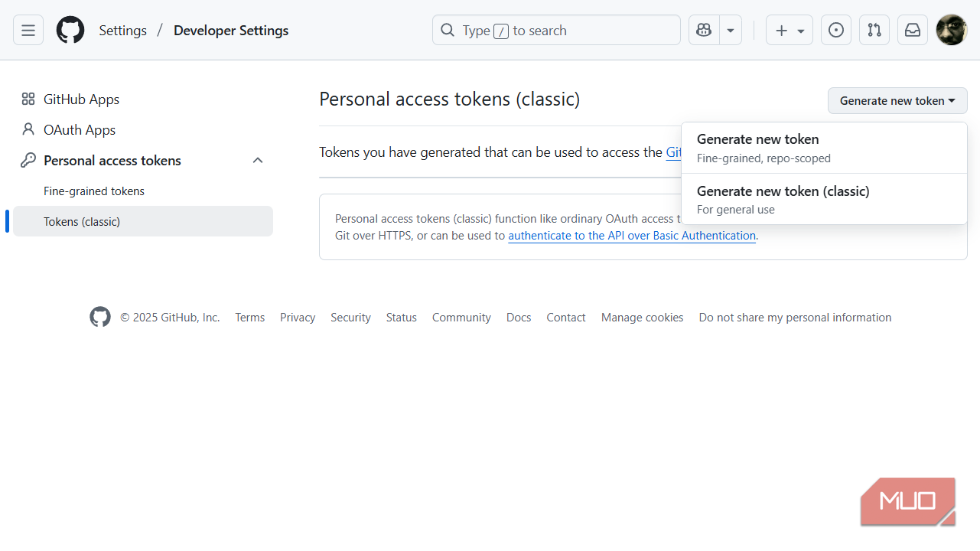
Task: Choose Generate new token fine-grained option
Action: pyautogui.click(x=824, y=148)
